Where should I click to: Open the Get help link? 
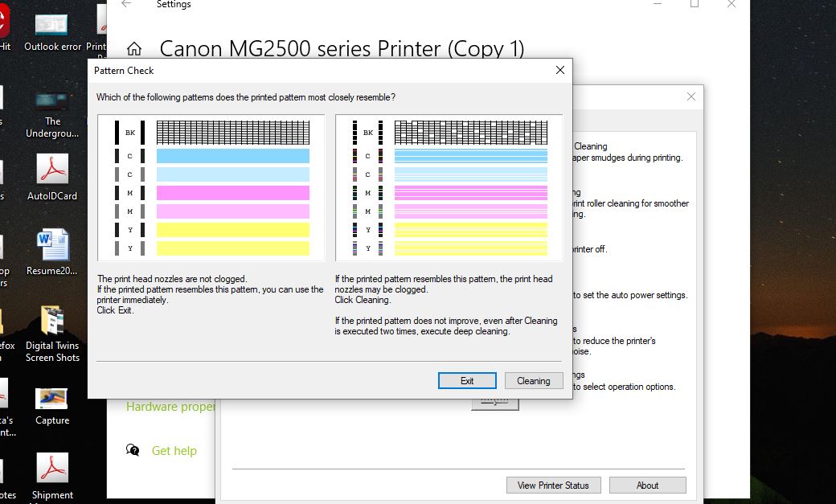pyautogui.click(x=174, y=451)
